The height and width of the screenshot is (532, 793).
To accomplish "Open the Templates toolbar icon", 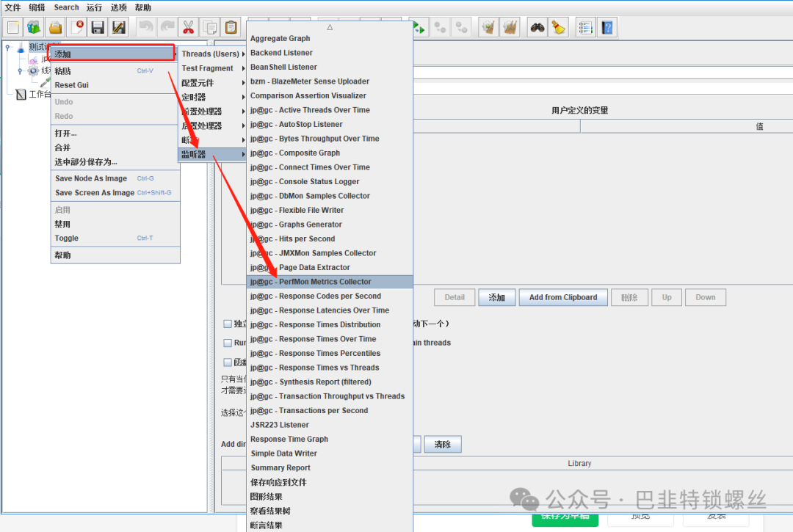I will click(x=34, y=27).
